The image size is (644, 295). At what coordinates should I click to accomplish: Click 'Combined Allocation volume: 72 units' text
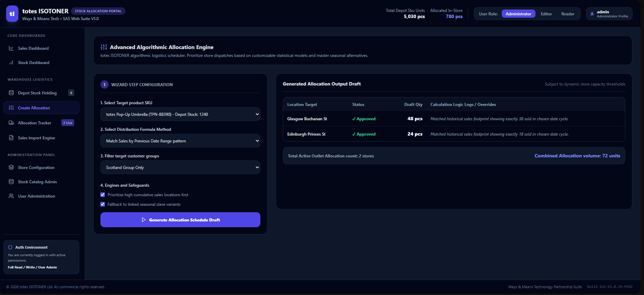[x=577, y=156]
